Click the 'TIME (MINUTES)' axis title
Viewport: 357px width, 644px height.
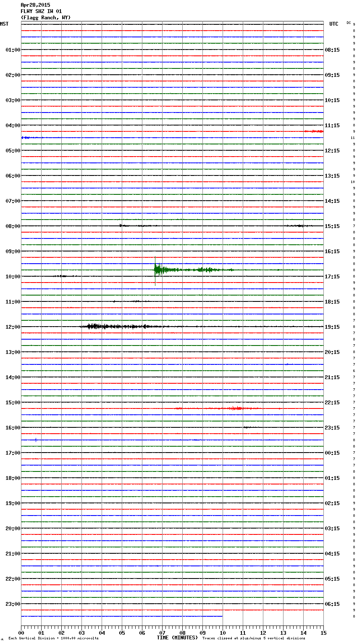(177, 638)
